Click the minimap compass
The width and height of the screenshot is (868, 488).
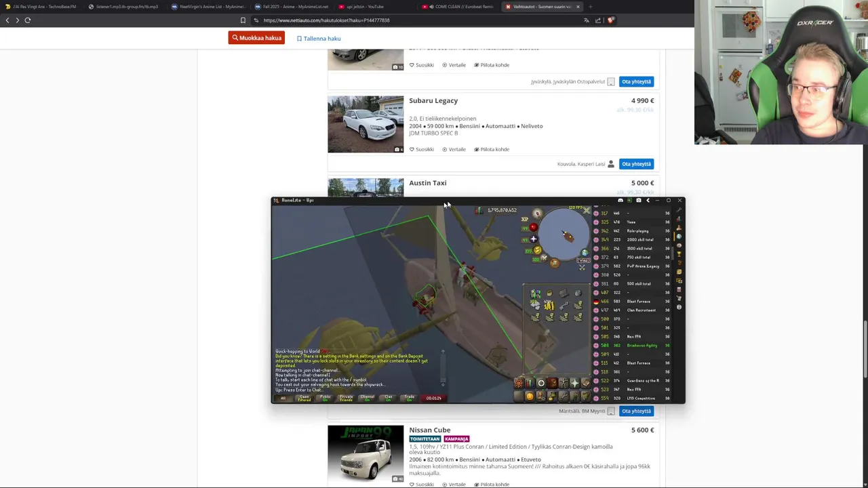(538, 213)
